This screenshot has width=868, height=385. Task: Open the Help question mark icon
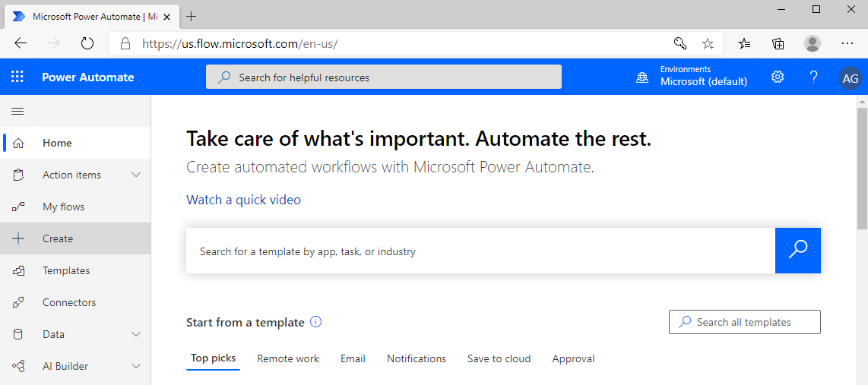coord(813,77)
